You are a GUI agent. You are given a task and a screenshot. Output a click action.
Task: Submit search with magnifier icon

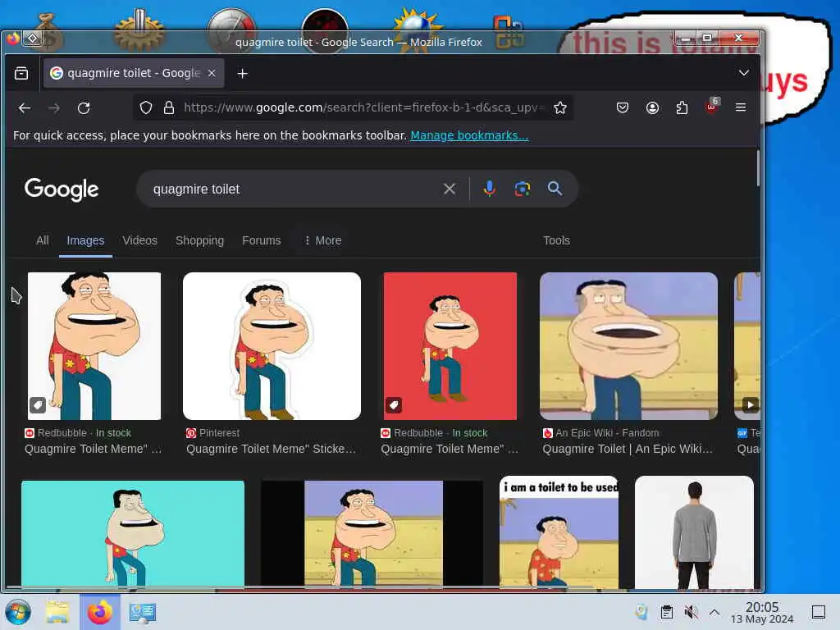pyautogui.click(x=555, y=189)
